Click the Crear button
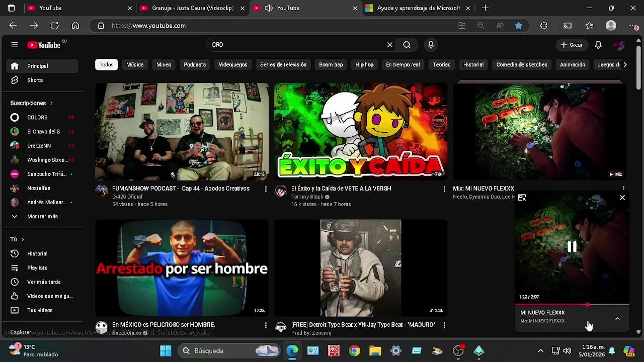Viewport: 644px width, 362px height. pyautogui.click(x=572, y=45)
